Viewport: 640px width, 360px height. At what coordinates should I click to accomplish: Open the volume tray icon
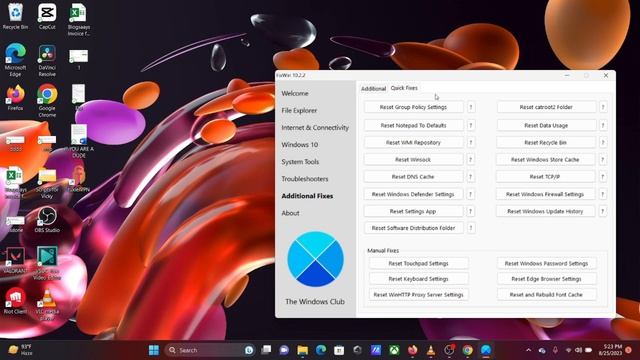tap(578, 350)
